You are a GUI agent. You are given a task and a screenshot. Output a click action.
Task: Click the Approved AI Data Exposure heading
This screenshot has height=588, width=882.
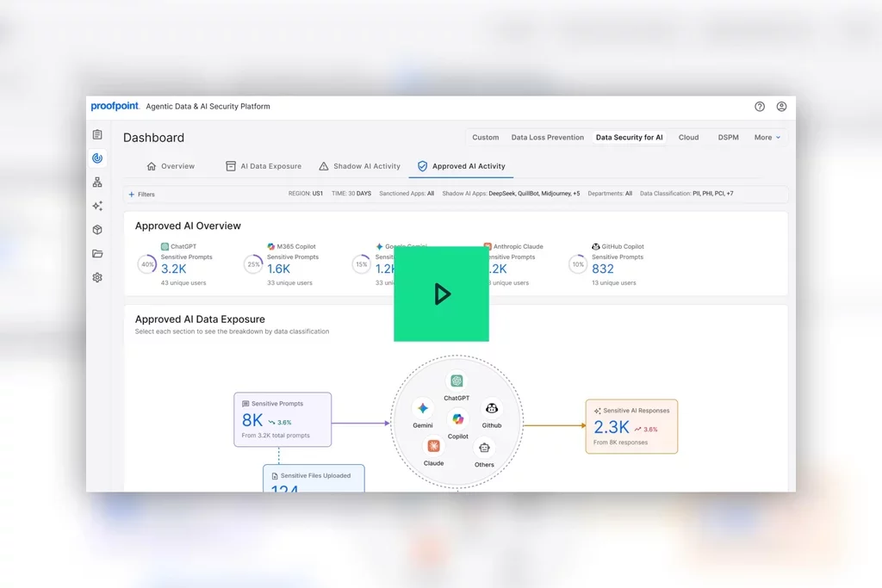(200, 319)
